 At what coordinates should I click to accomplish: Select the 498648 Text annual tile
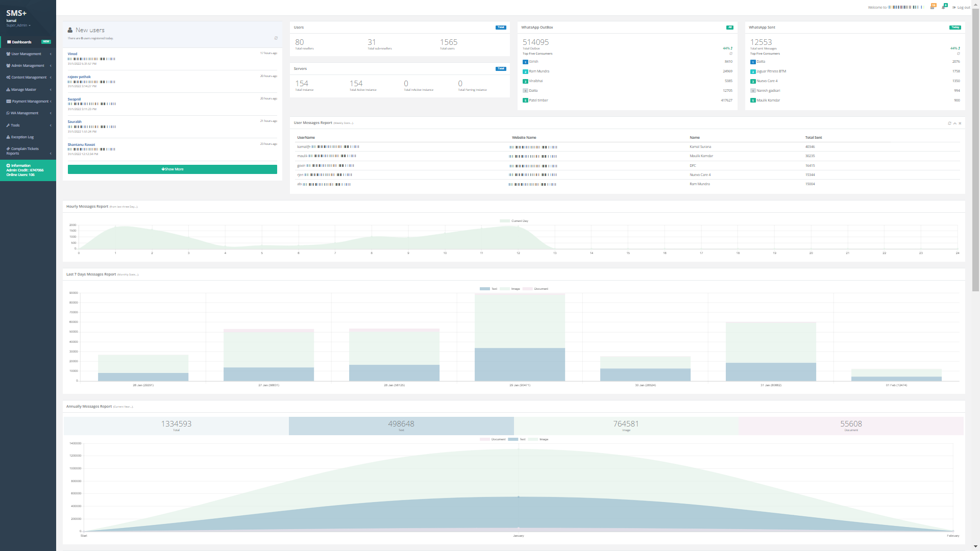click(401, 426)
